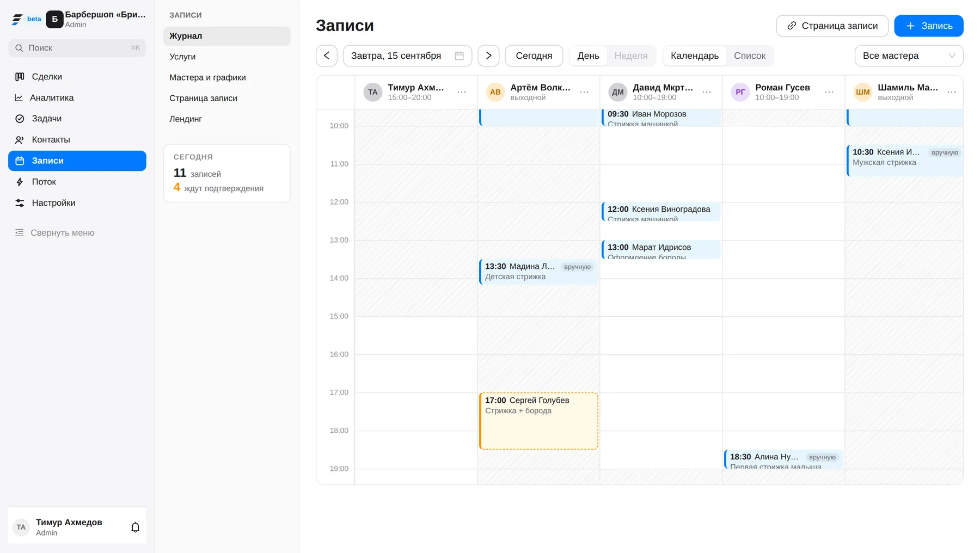Click the notifications bell icon
980x553 pixels.
136,527
